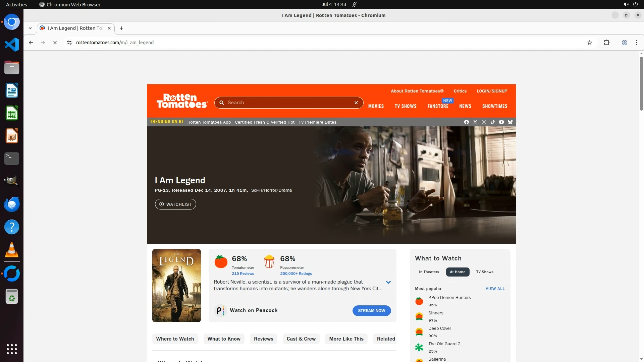This screenshot has height=362, width=644.
Task: Click the Bluesky butterfly icon
Action: [510, 122]
